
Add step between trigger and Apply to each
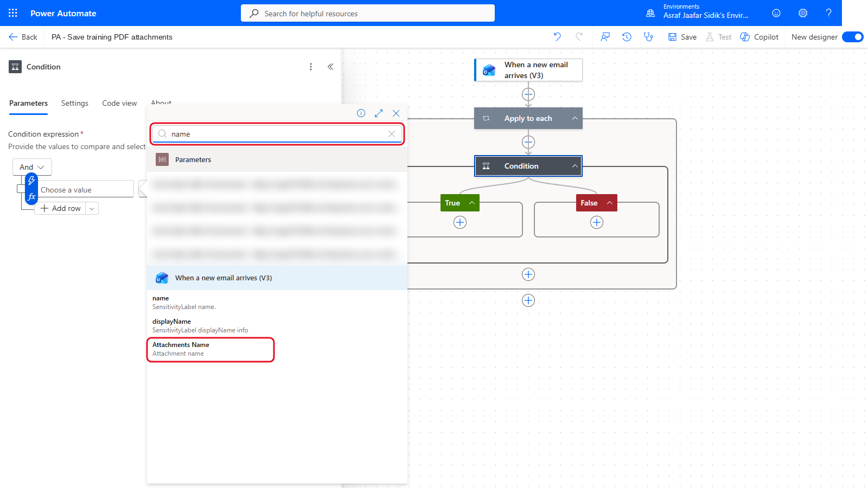(x=528, y=94)
